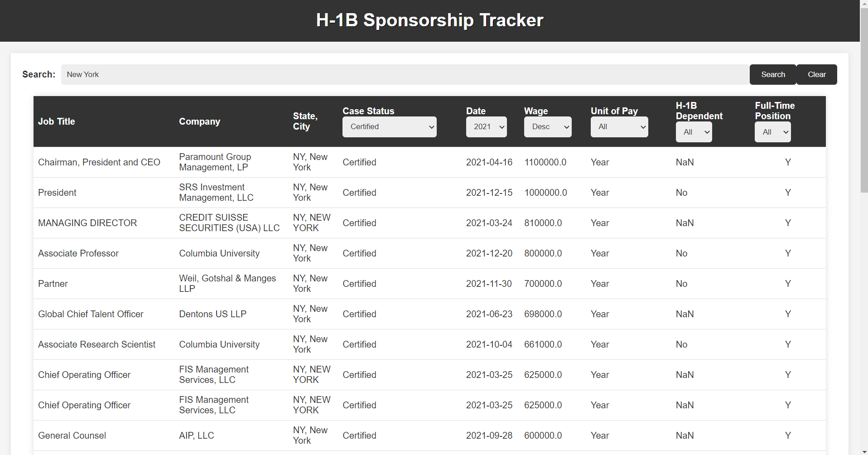
Task: Open the Case Status dropdown
Action: click(x=389, y=127)
